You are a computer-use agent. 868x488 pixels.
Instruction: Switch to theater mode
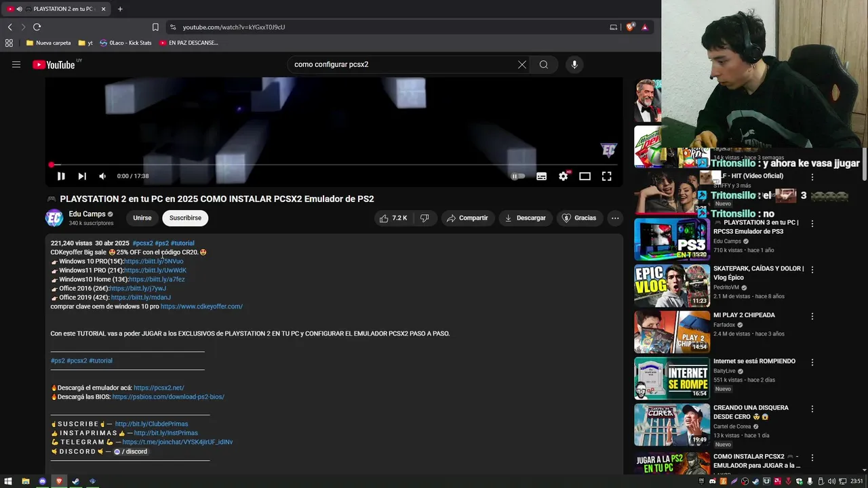tap(585, 176)
